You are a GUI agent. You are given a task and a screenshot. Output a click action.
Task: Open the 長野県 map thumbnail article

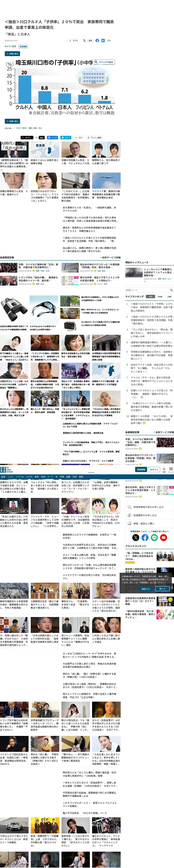[x=106, y=371]
